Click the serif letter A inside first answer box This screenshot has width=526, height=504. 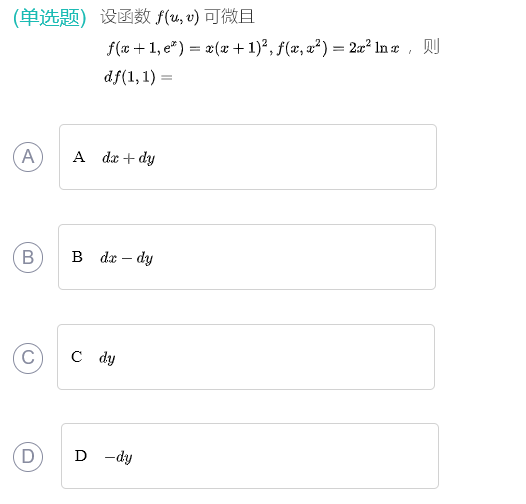point(79,157)
